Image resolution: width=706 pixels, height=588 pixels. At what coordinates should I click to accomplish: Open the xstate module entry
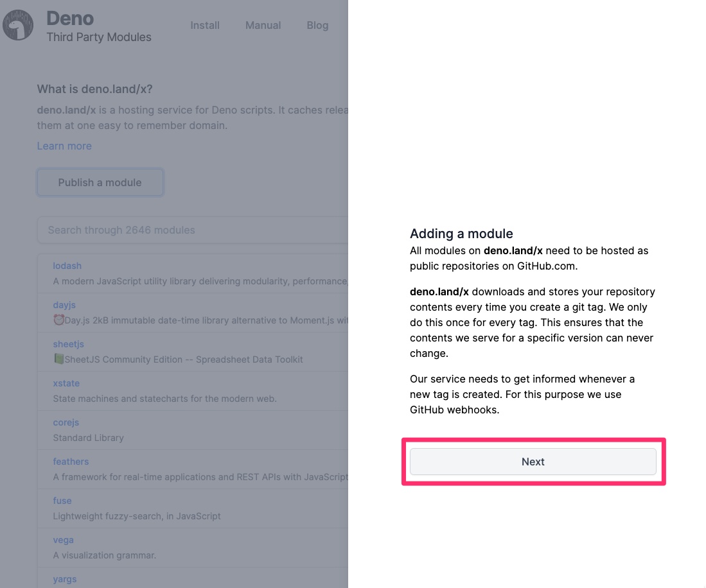pos(66,383)
